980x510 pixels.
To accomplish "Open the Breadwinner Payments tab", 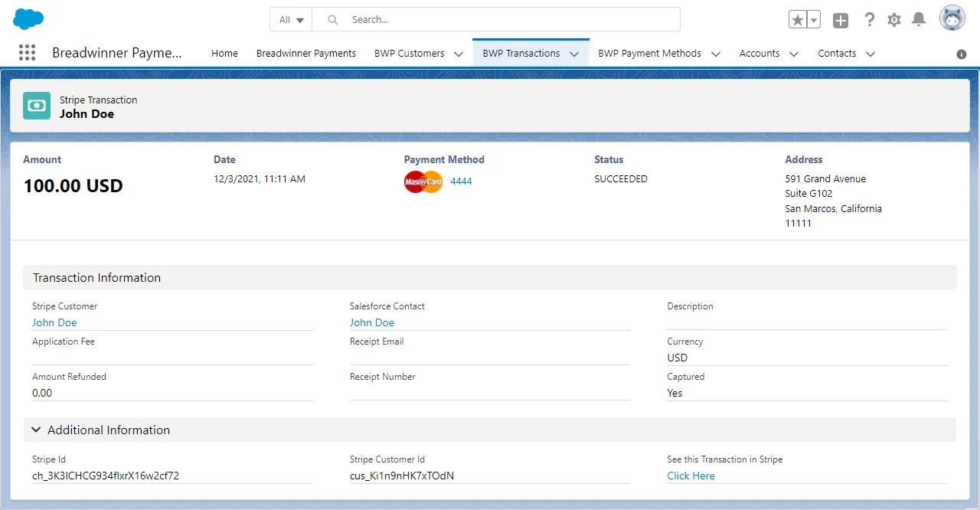I will pyautogui.click(x=306, y=54).
